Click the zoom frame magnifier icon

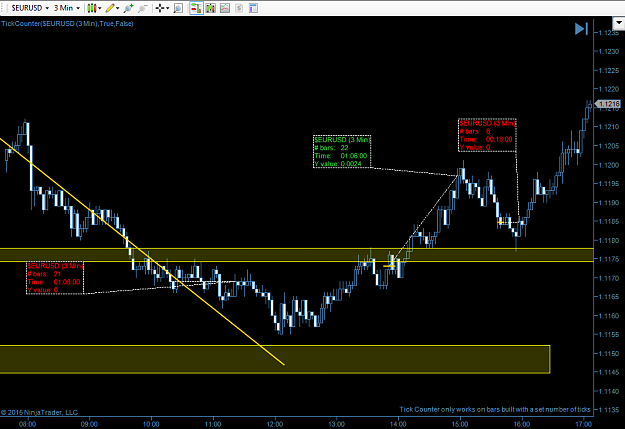click(x=179, y=8)
